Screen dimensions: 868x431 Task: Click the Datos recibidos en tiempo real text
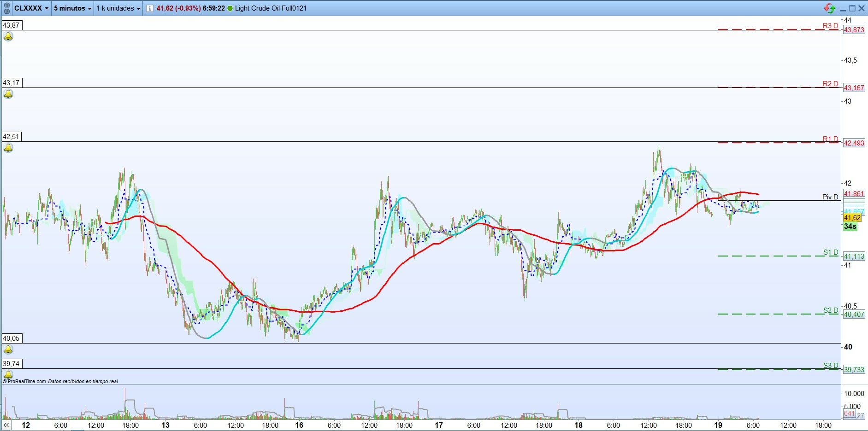click(x=83, y=381)
